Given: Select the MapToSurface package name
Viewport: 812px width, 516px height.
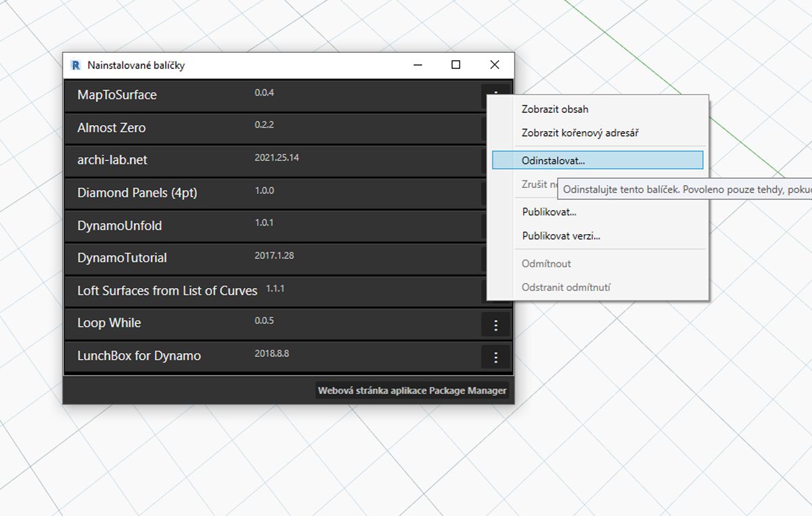Looking at the screenshot, I should (x=117, y=95).
